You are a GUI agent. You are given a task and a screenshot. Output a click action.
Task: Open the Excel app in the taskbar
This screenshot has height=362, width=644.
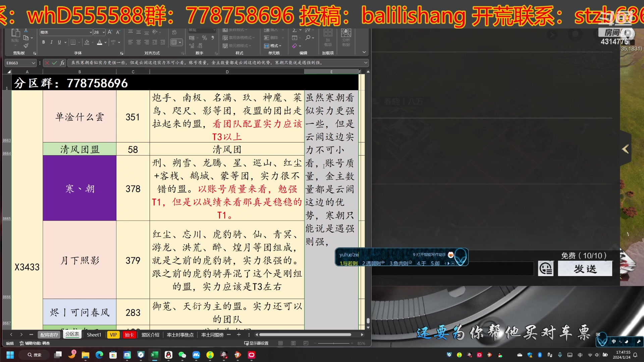click(x=154, y=355)
